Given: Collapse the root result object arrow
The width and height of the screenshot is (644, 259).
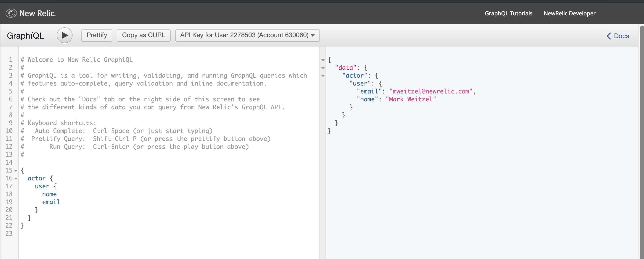Looking at the screenshot, I should [323, 60].
